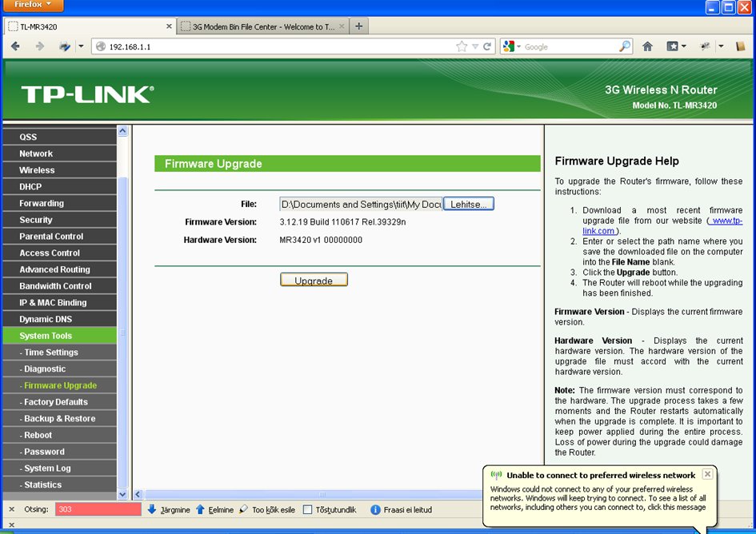Switch to 3G Modem Bin File Center tab
Viewport: 756px width, 534px height.
click(x=262, y=26)
